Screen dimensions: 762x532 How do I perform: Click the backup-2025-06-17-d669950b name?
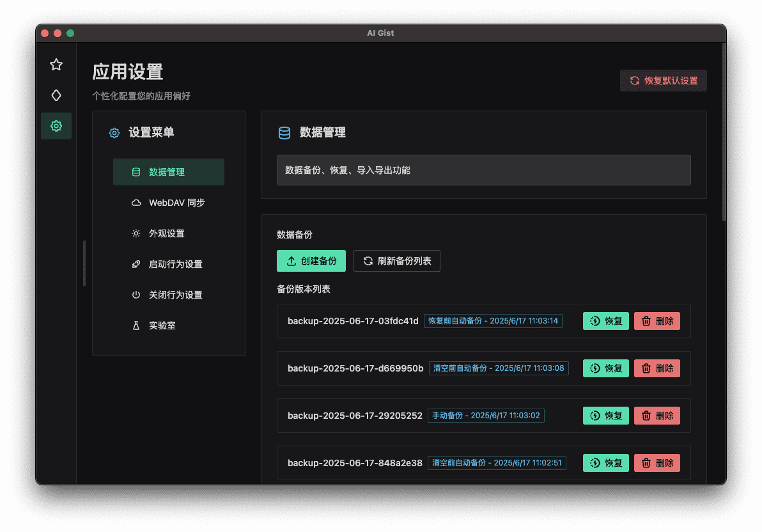(355, 368)
